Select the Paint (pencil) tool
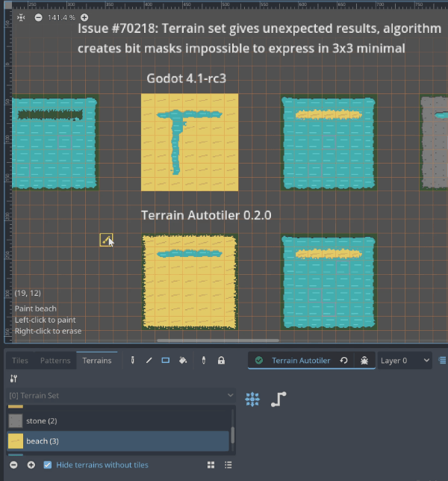The image size is (448, 481). coord(132,360)
